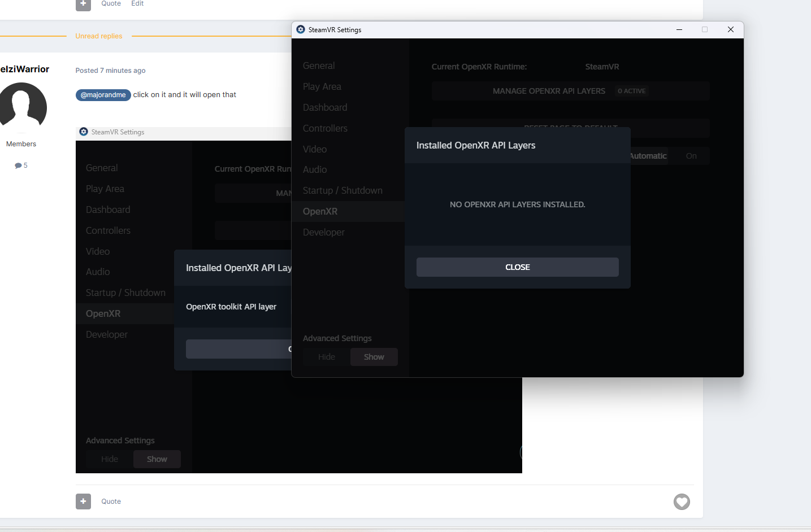Click the 'SteamVR' runtime value text
Viewport: 811px width, 532px height.
[x=602, y=67]
